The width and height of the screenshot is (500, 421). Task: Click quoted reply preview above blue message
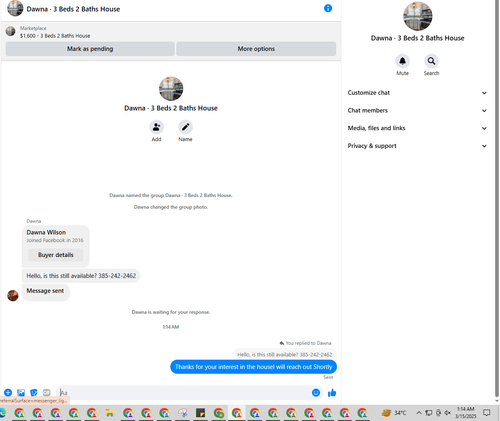[284, 354]
